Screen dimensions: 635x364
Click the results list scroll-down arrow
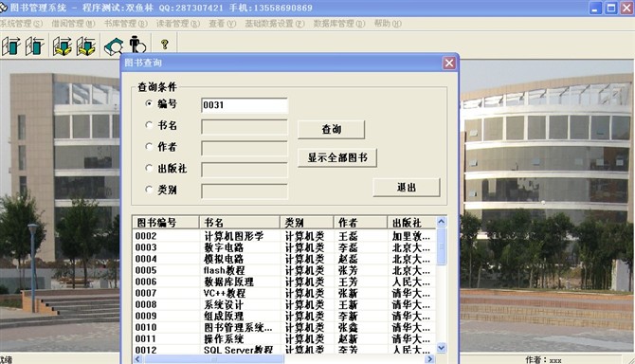442,348
